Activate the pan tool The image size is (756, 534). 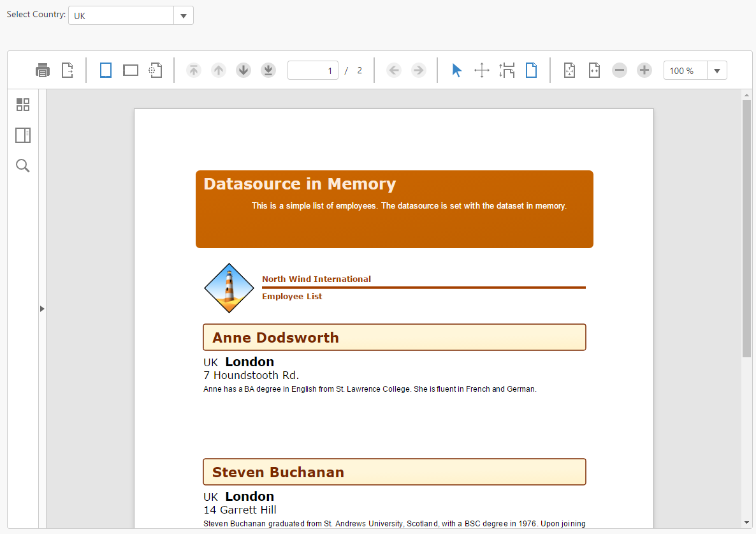click(482, 70)
